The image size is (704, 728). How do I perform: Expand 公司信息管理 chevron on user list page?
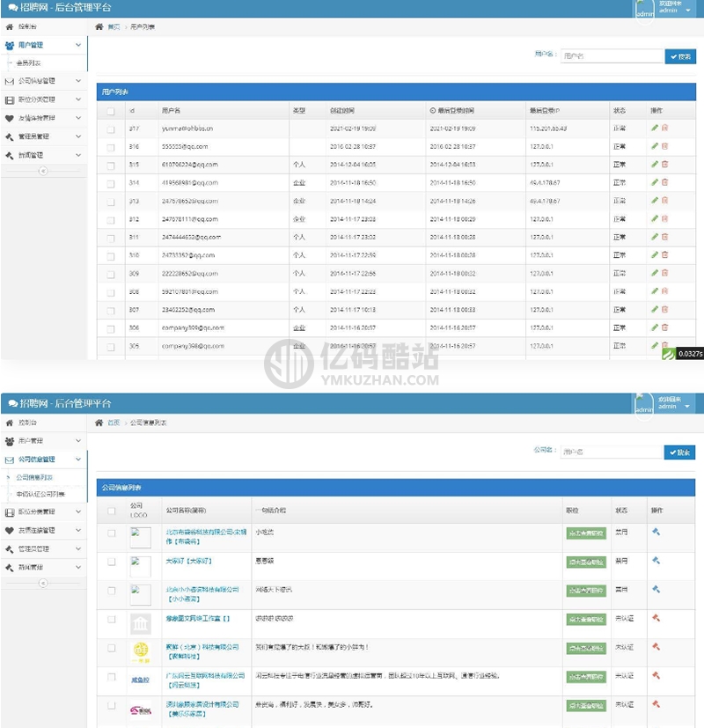pos(78,81)
